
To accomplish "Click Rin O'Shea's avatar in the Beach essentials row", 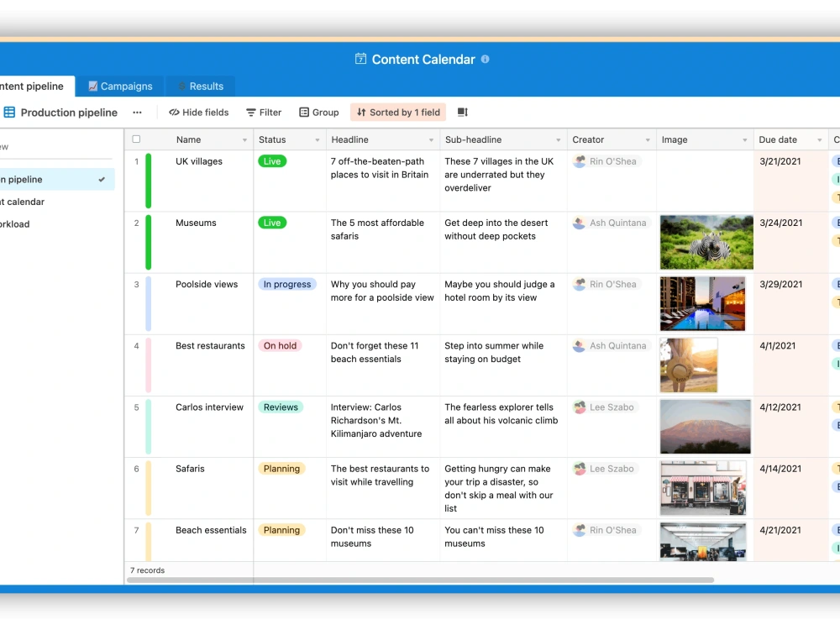I will point(579,530).
